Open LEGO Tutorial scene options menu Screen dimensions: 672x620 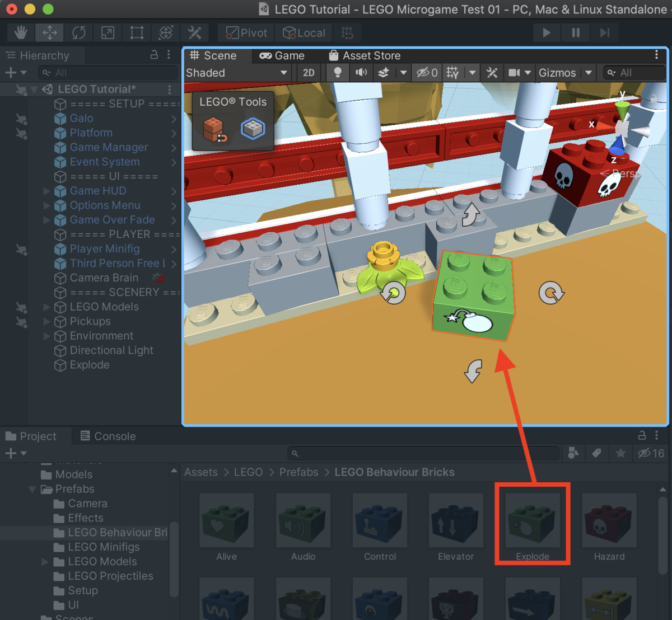170,90
